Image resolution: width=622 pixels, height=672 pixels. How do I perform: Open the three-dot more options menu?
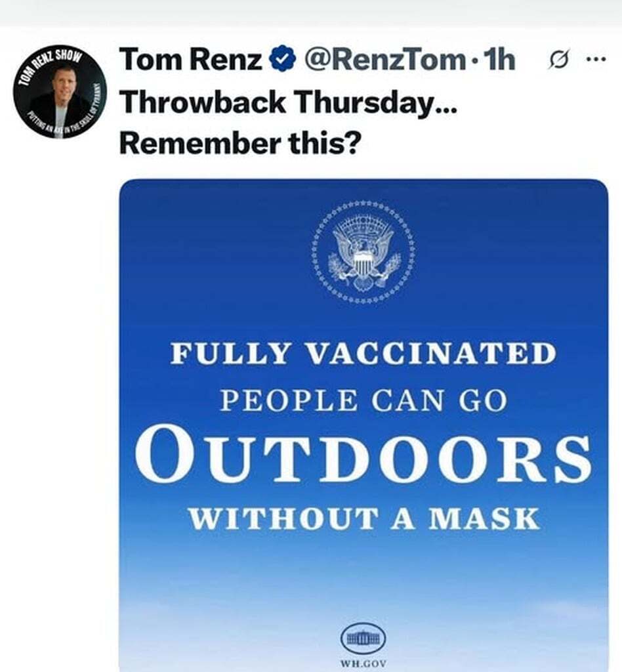click(594, 60)
